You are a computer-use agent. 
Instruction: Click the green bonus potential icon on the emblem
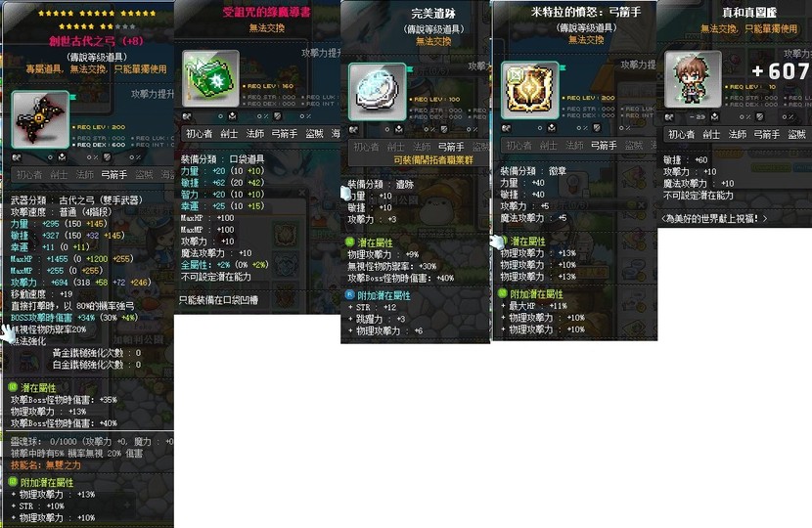(x=502, y=293)
